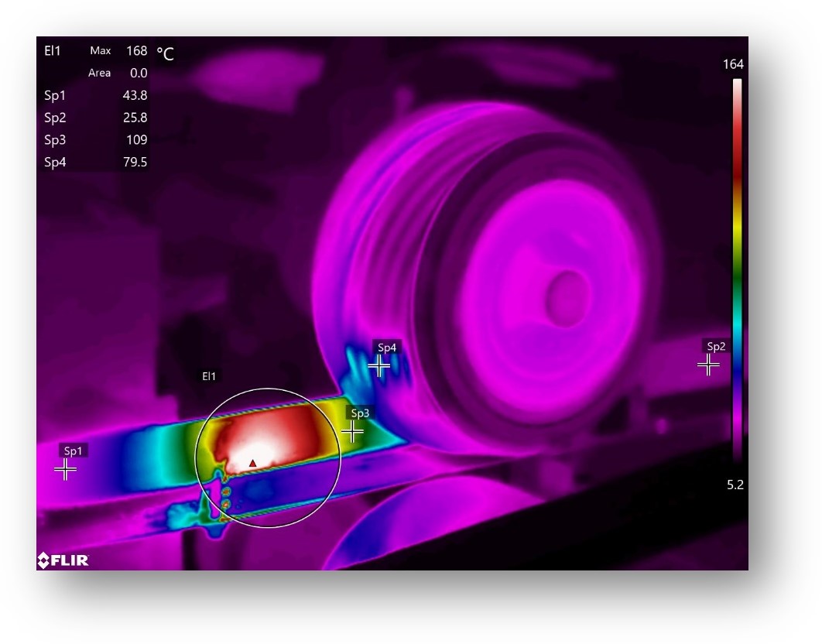Click the scale minimum value 5.2
Screen dimensions: 822x644
click(x=735, y=485)
